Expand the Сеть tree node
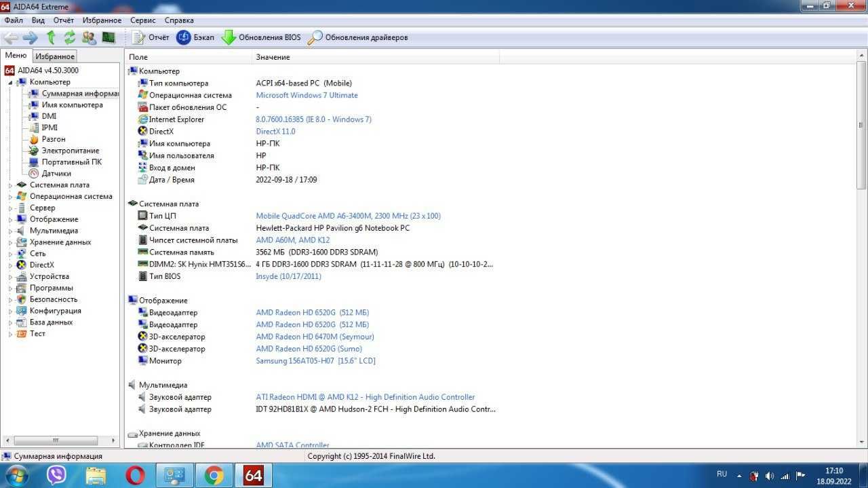This screenshot has width=868, height=488. [x=10, y=253]
